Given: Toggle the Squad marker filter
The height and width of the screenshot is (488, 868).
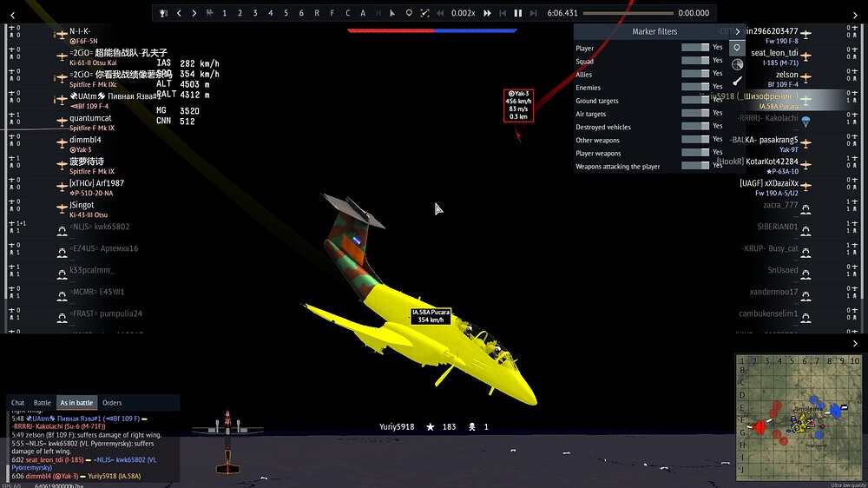Looking at the screenshot, I should pyautogui.click(x=695, y=61).
